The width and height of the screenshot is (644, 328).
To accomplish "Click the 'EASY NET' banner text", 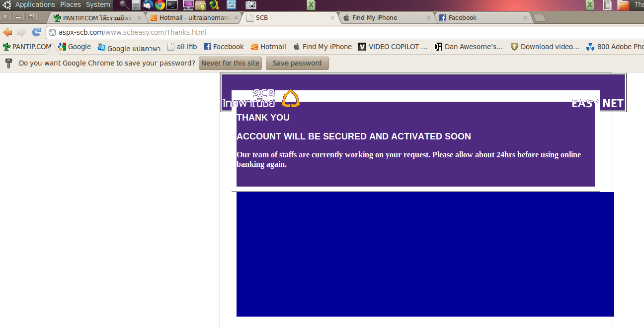I will pos(597,103).
